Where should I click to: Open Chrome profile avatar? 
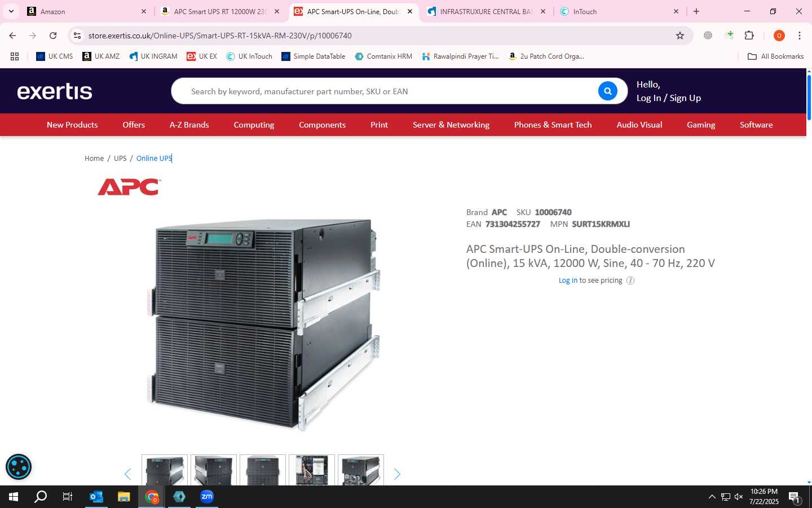[x=779, y=36]
